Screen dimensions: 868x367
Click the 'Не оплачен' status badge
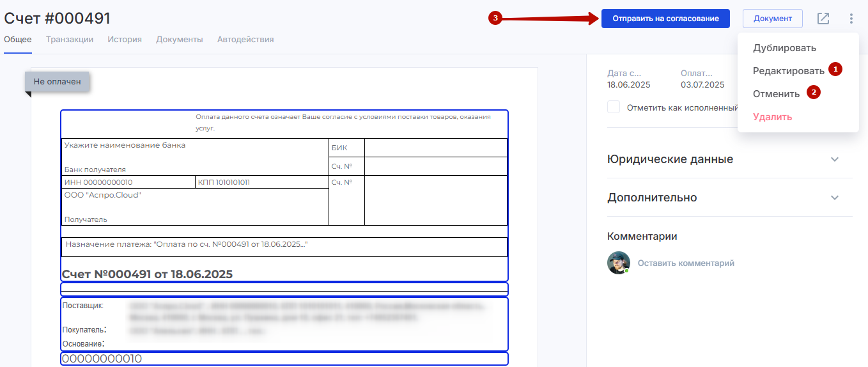point(58,82)
